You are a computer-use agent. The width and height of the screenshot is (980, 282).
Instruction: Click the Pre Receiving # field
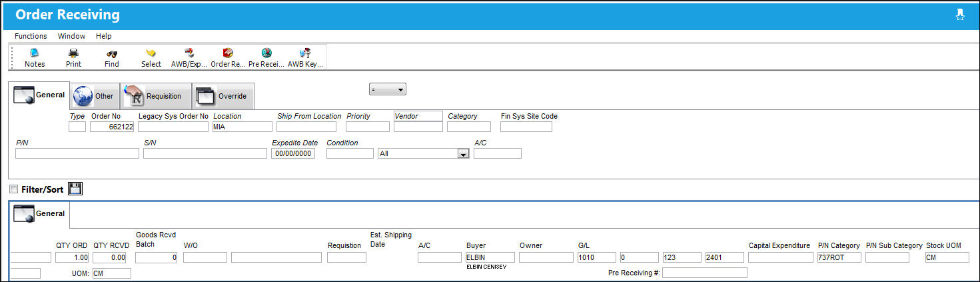705,273
